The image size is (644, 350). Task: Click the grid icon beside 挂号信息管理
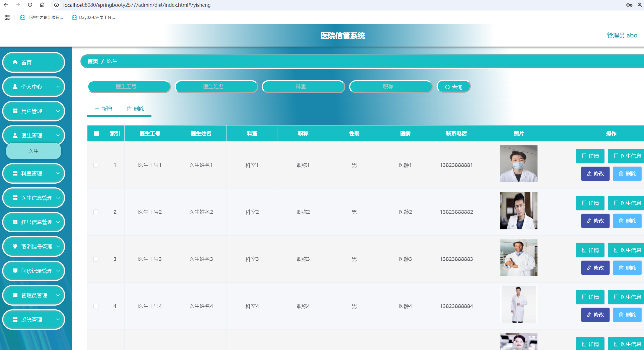pos(15,222)
